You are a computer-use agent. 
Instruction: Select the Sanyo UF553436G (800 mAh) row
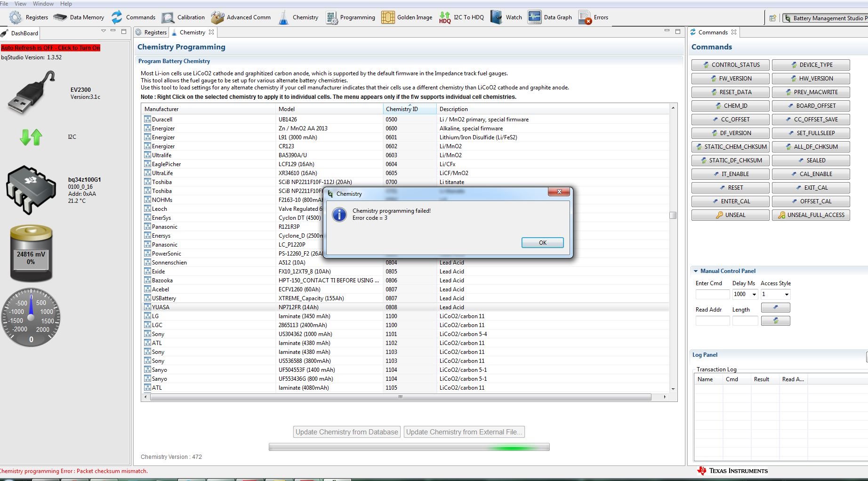pyautogui.click(x=405, y=379)
